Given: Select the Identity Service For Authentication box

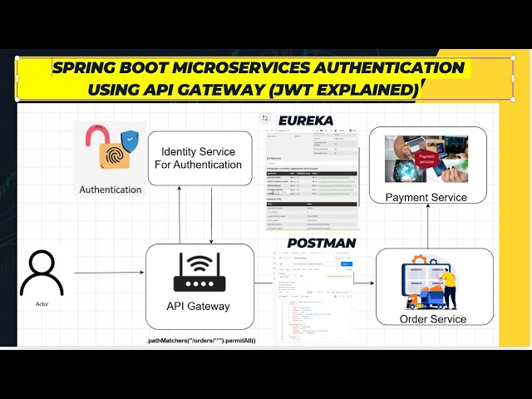Looking at the screenshot, I should 199,158.
